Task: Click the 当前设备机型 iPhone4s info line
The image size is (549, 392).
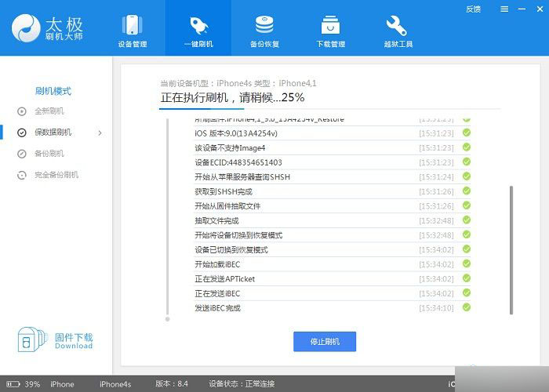Action: pos(238,83)
